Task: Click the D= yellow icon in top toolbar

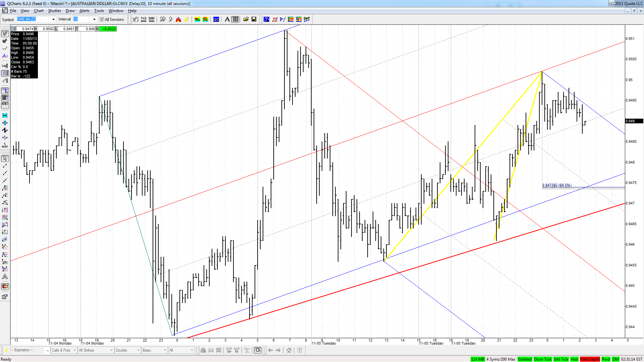Action: pos(290,19)
